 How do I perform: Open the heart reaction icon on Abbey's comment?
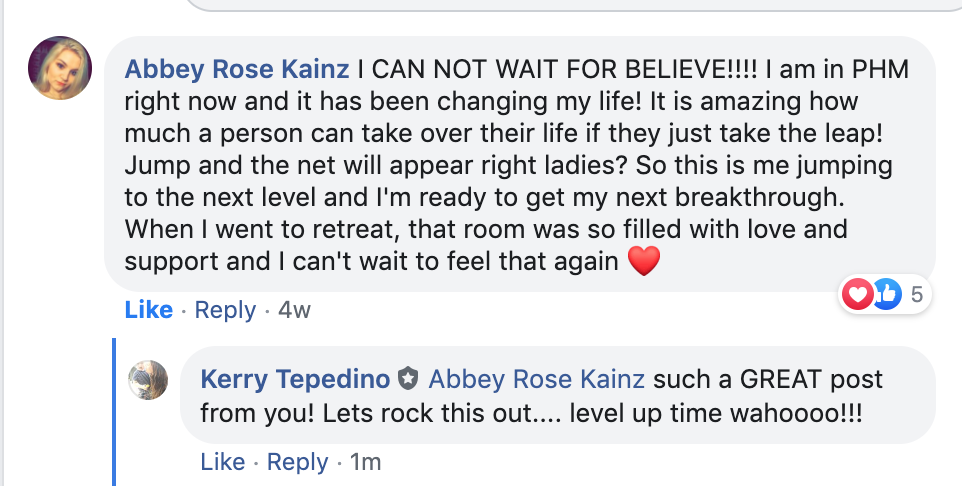857,294
